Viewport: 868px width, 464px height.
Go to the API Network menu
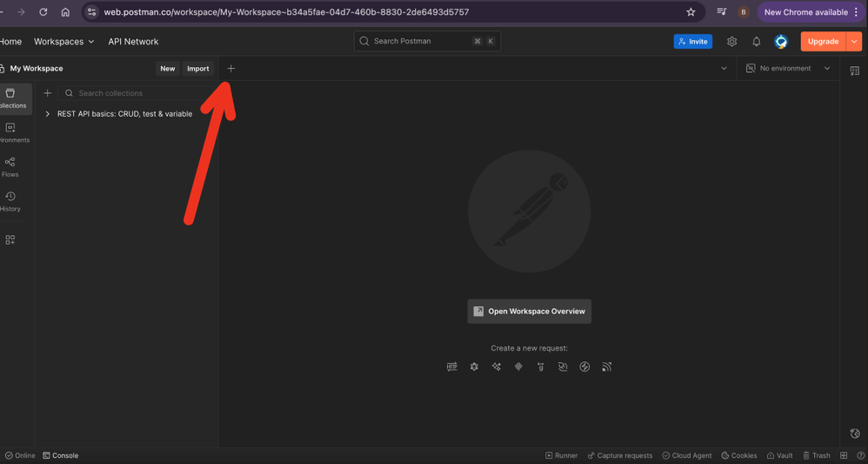pyautogui.click(x=133, y=41)
